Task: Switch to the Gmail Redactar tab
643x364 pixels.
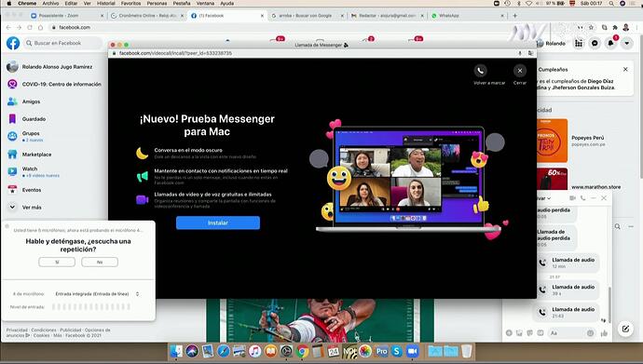Action: point(388,16)
